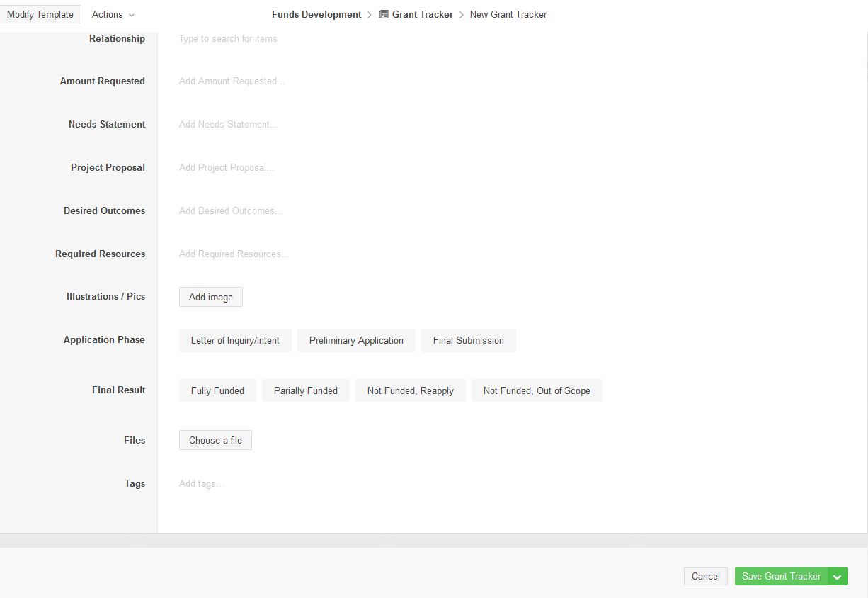868x598 pixels.
Task: Select Letter of Inquiry/Intent phase
Action: pyautogui.click(x=235, y=341)
